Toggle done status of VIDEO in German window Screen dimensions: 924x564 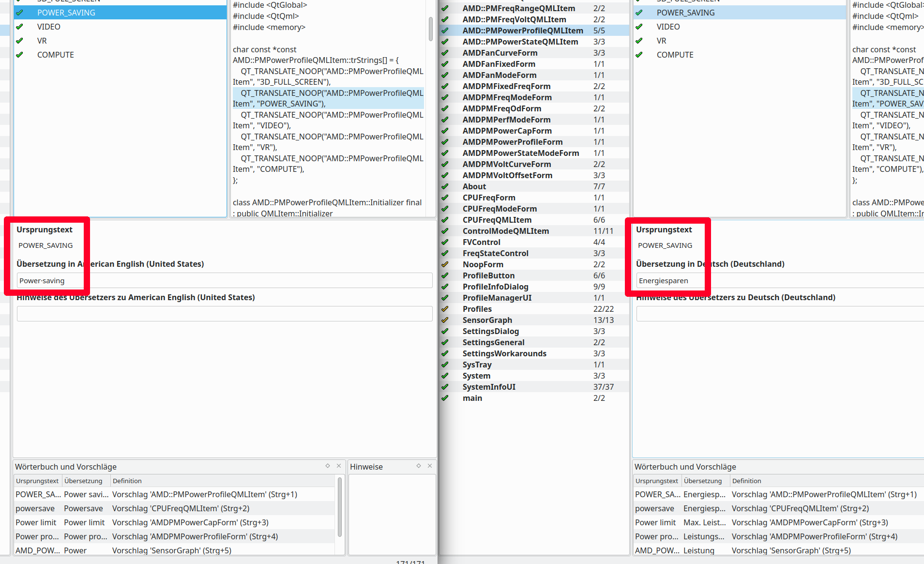coord(639,27)
